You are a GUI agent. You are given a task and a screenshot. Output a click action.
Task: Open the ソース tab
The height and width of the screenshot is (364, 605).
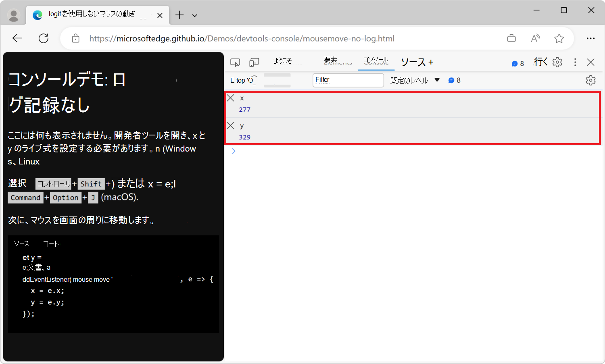click(413, 62)
